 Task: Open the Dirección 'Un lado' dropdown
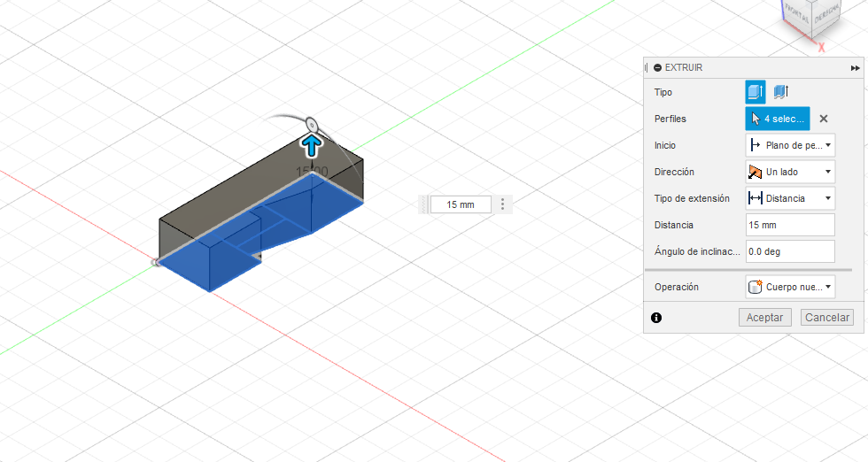click(790, 172)
